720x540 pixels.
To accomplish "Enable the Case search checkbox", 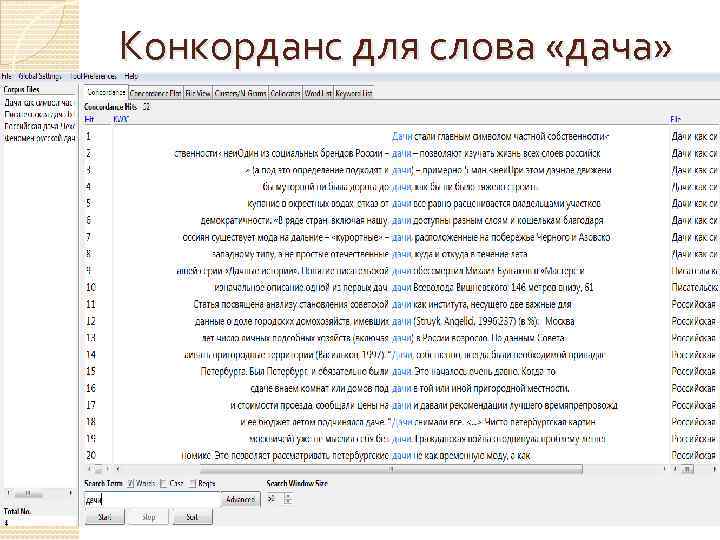I will click(x=163, y=484).
